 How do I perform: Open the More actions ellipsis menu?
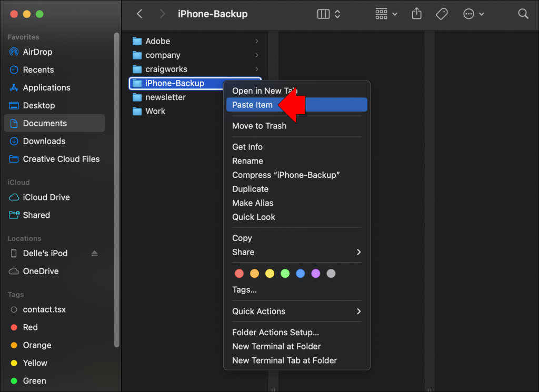474,14
